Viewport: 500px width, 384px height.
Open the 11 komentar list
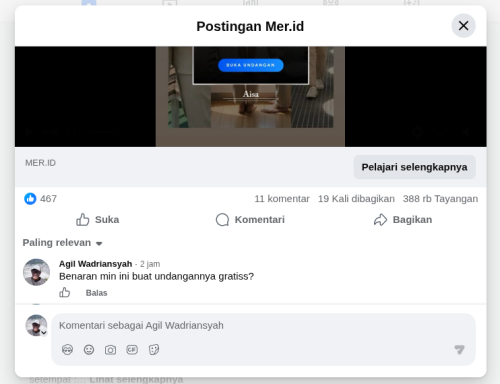tap(282, 199)
